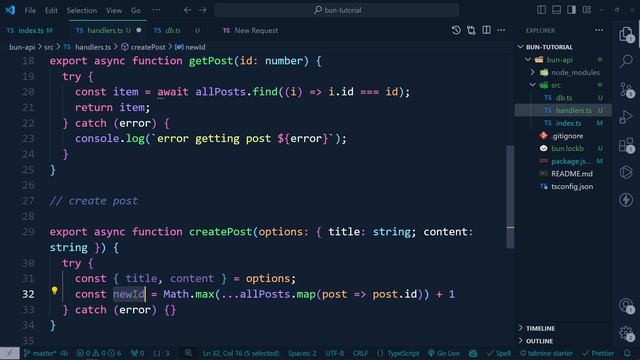The width and height of the screenshot is (640, 360).
Task: Click the .gitignore file icon
Action: click(543, 136)
